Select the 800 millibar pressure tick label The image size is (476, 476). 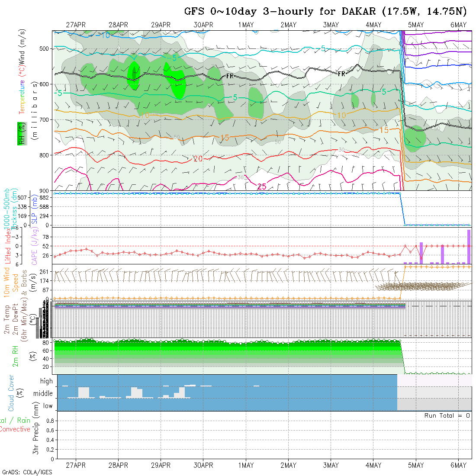45,155
